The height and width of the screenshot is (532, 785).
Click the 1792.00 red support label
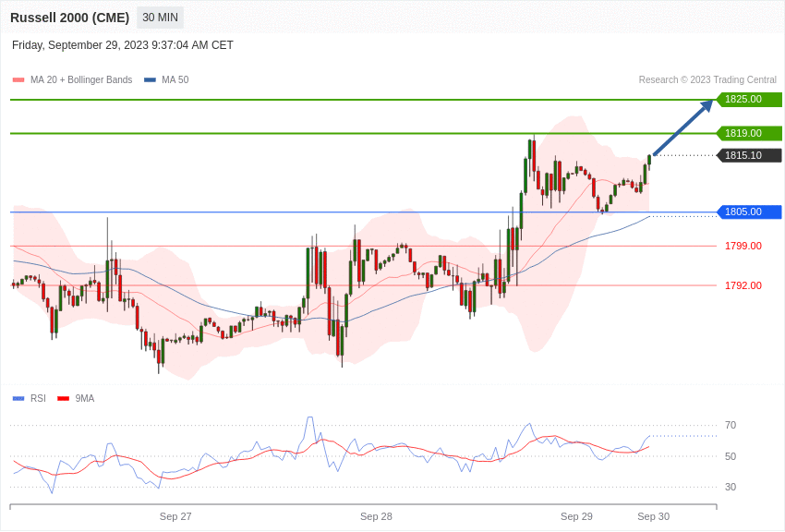tap(743, 285)
